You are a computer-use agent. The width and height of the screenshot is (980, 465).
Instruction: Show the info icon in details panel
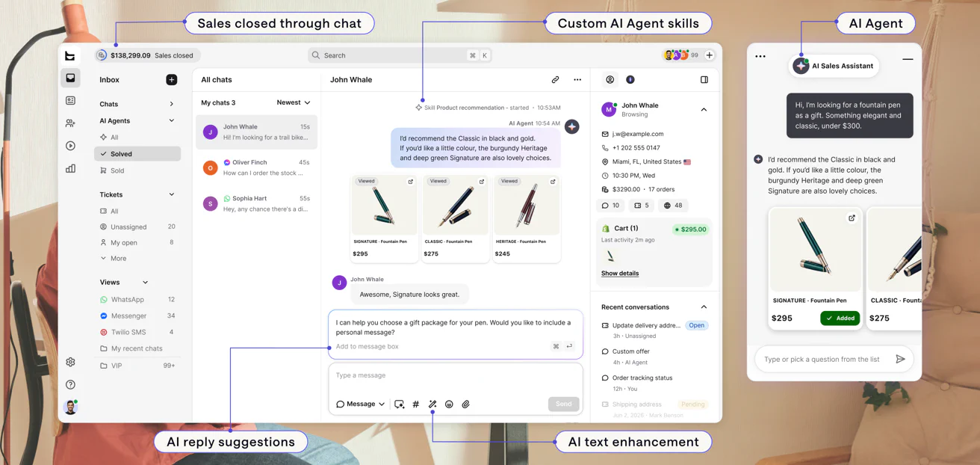point(630,79)
